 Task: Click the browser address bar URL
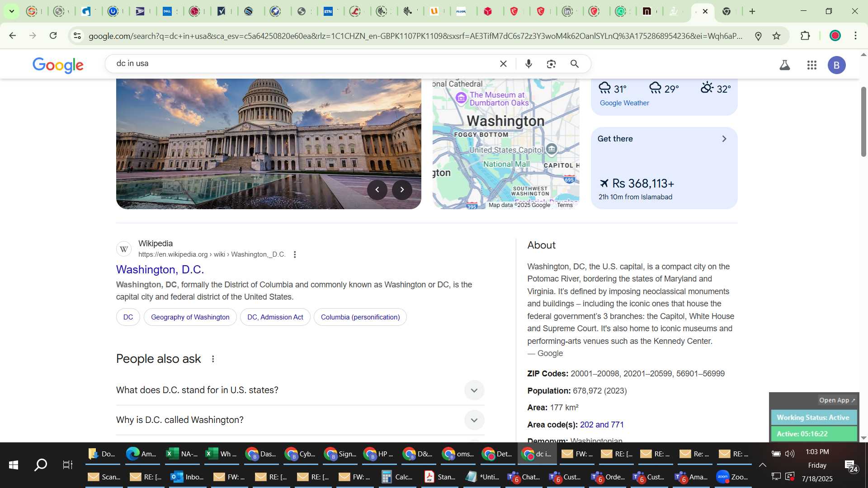(415, 36)
